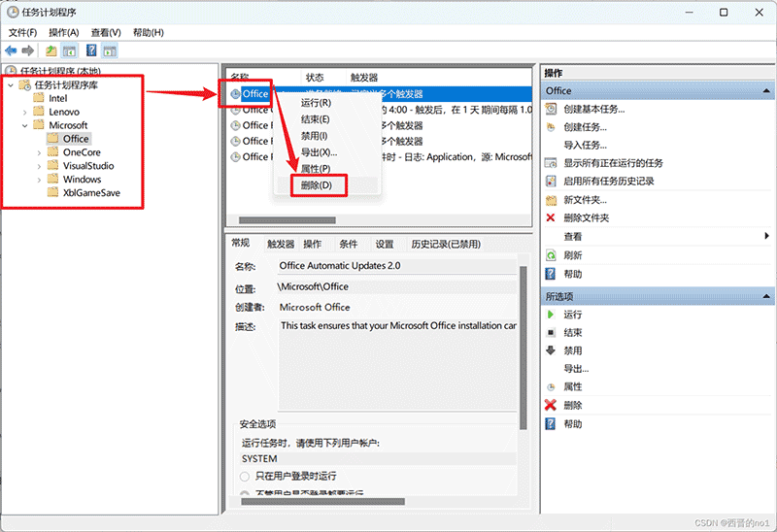Click the 启用所有任务历史记录 icon
777x532 pixels.
click(551, 182)
